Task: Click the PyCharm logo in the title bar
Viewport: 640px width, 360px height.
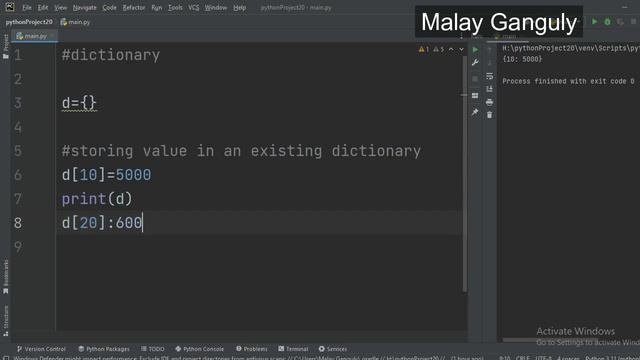Action: pyautogui.click(x=10, y=7)
